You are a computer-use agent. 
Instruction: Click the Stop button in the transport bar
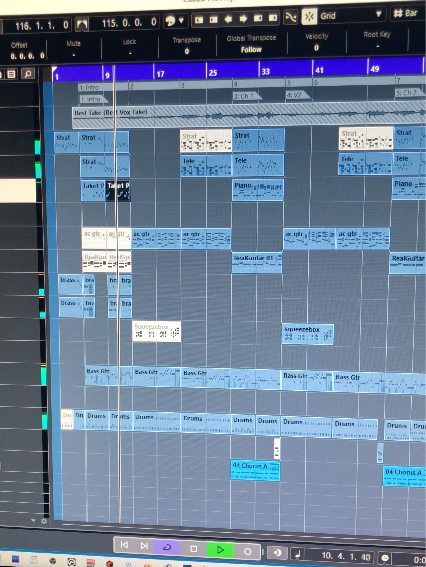click(x=194, y=549)
